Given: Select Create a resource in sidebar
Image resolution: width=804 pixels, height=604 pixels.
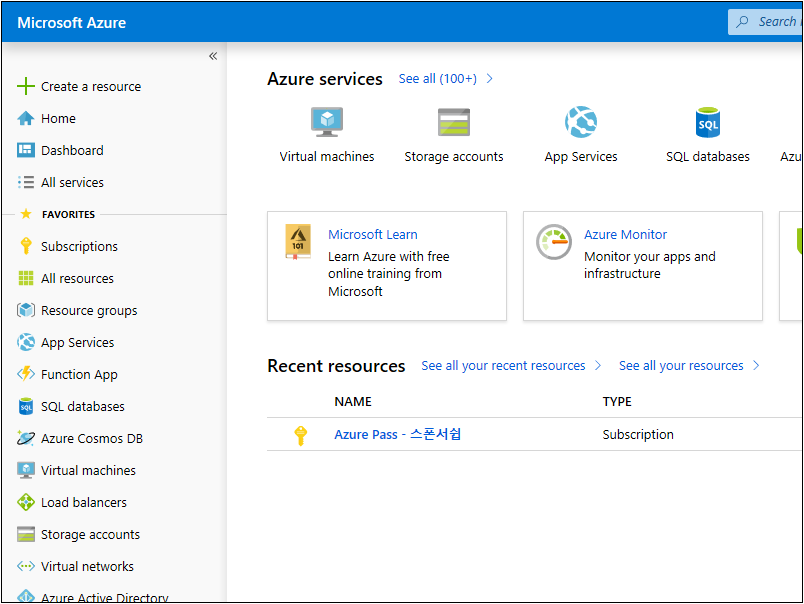Looking at the screenshot, I should click(91, 86).
